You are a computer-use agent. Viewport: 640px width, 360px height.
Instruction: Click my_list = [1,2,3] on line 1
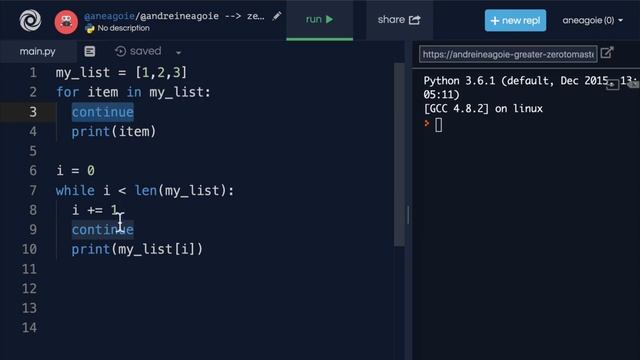(121, 73)
